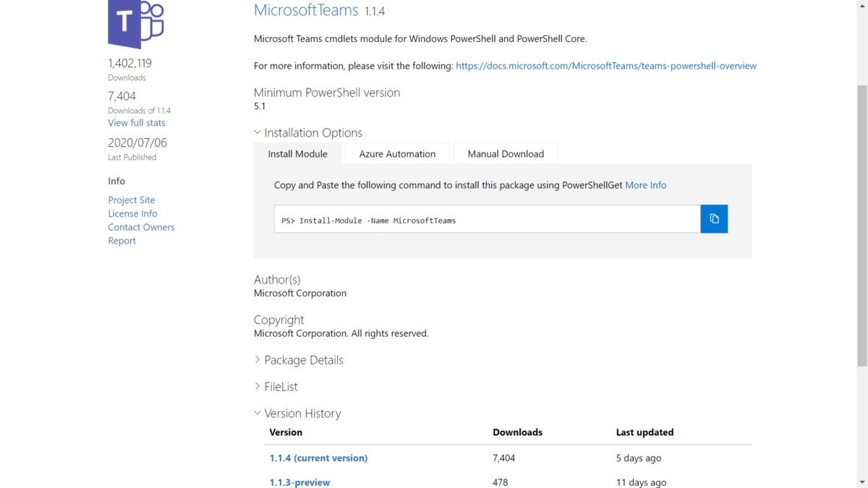The width and height of the screenshot is (868, 488).
Task: Collapse the Installation Options section
Action: click(x=258, y=133)
